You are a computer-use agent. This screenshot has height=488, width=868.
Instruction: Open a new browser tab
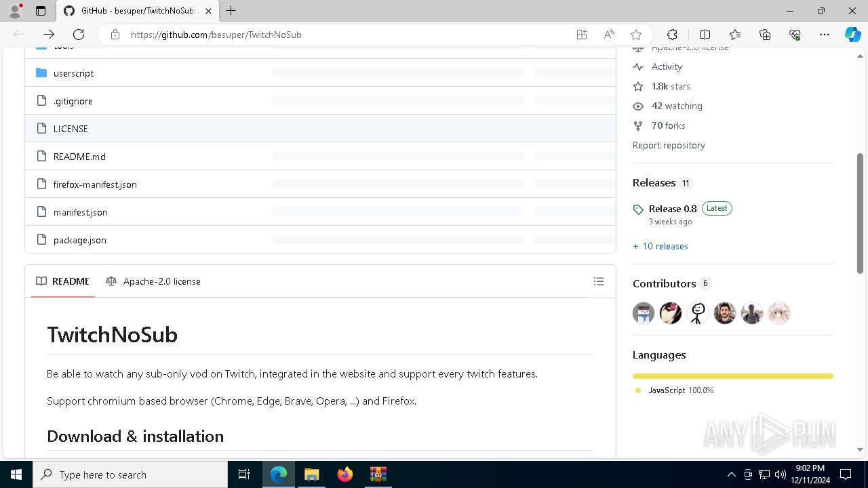[x=231, y=11]
